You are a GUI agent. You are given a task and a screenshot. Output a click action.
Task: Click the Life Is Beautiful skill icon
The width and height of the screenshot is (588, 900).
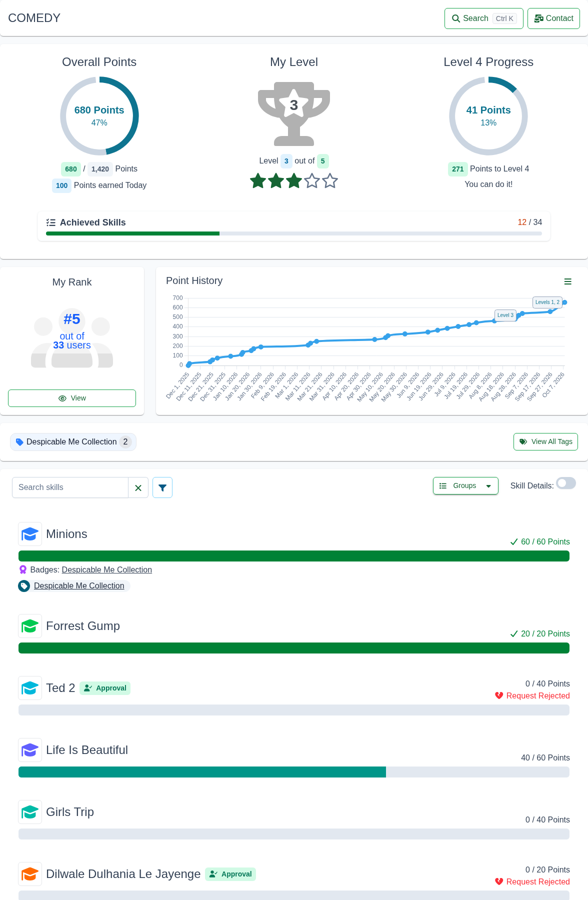click(x=30, y=750)
